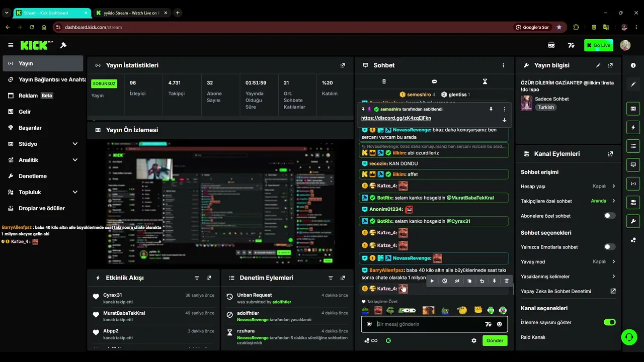Open the Etkinlik Akışı filter icon
This screenshot has height=362, width=644.
(x=197, y=278)
